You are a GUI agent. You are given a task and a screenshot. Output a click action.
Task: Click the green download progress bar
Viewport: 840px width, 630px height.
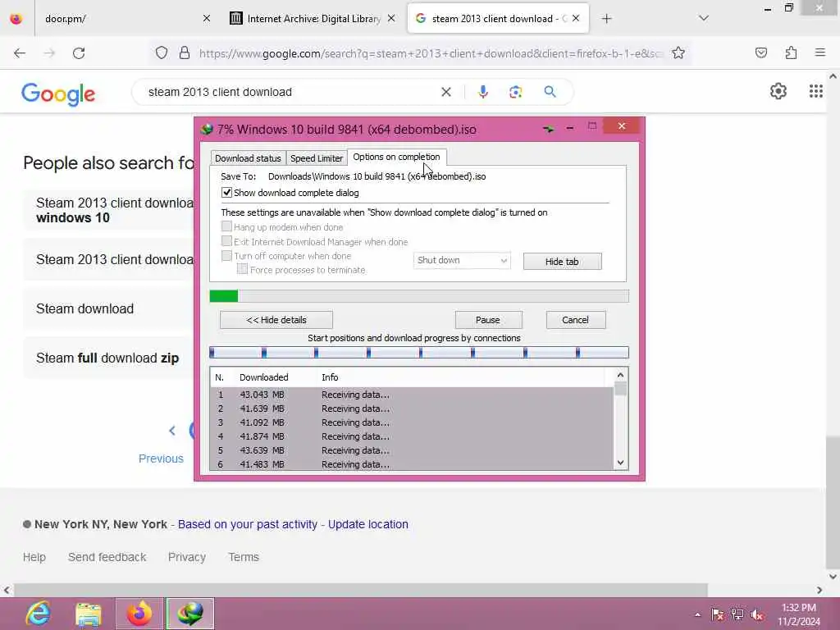point(419,296)
